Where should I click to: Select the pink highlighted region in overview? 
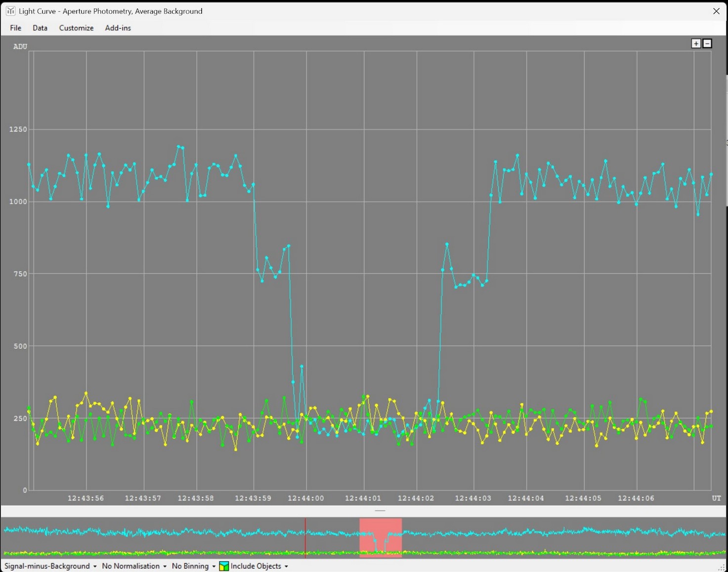click(x=381, y=537)
